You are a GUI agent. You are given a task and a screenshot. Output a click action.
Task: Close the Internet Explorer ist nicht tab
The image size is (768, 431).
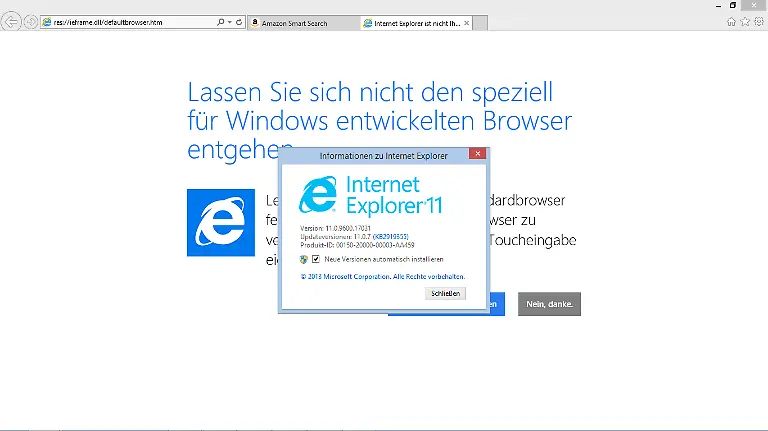(x=466, y=23)
